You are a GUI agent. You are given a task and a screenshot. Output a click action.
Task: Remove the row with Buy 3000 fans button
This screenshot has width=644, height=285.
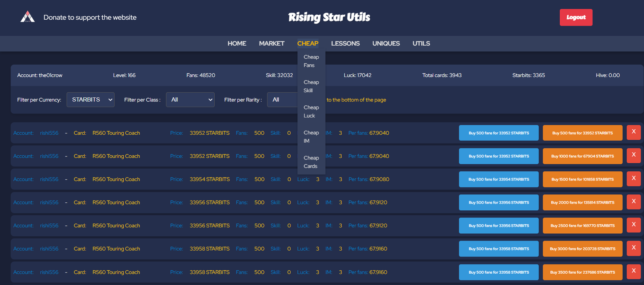click(634, 248)
